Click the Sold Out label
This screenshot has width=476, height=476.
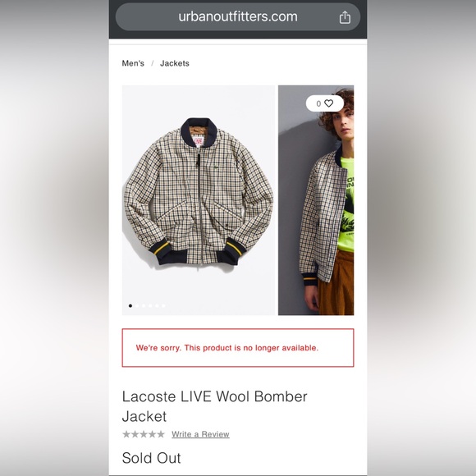click(151, 458)
